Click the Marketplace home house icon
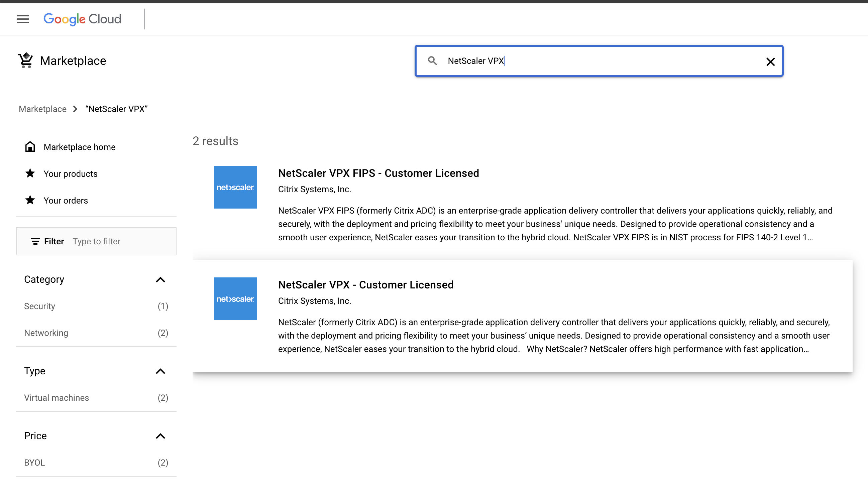 (30, 147)
